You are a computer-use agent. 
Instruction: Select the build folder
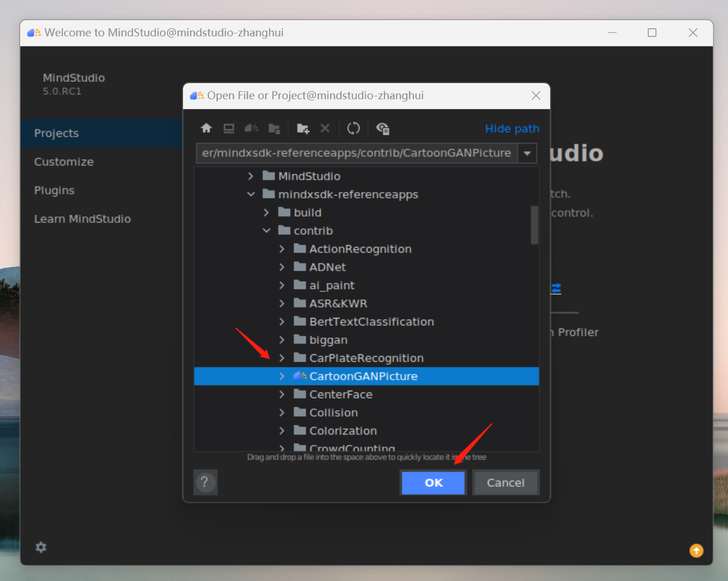point(367,212)
